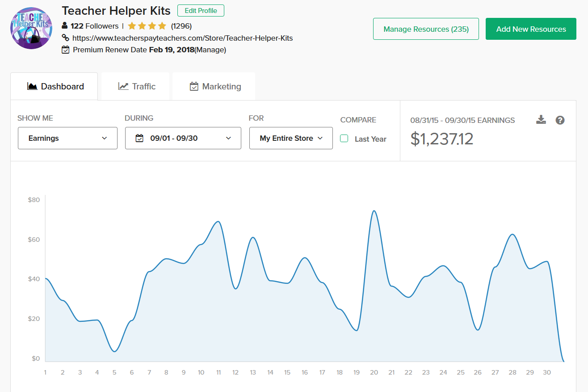Click the Feb 19, 2018 renew date
Image resolution: width=588 pixels, height=392 pixels.
172,50
